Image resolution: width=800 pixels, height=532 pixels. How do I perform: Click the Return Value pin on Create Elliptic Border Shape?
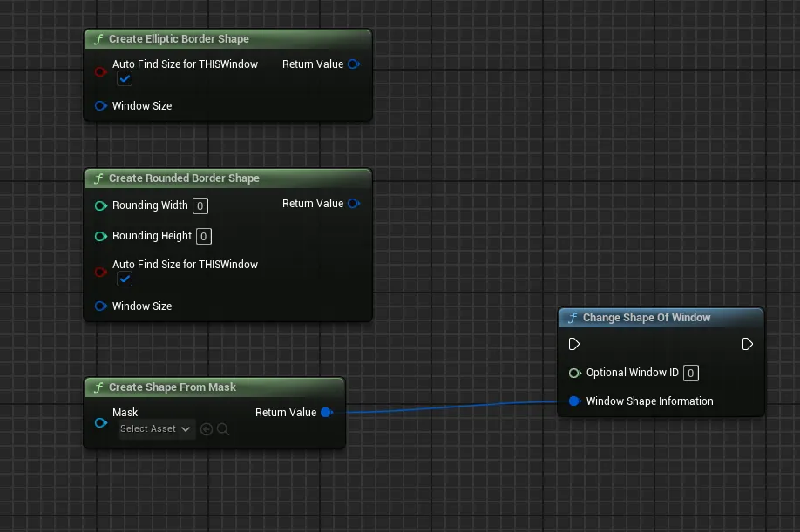pos(353,64)
